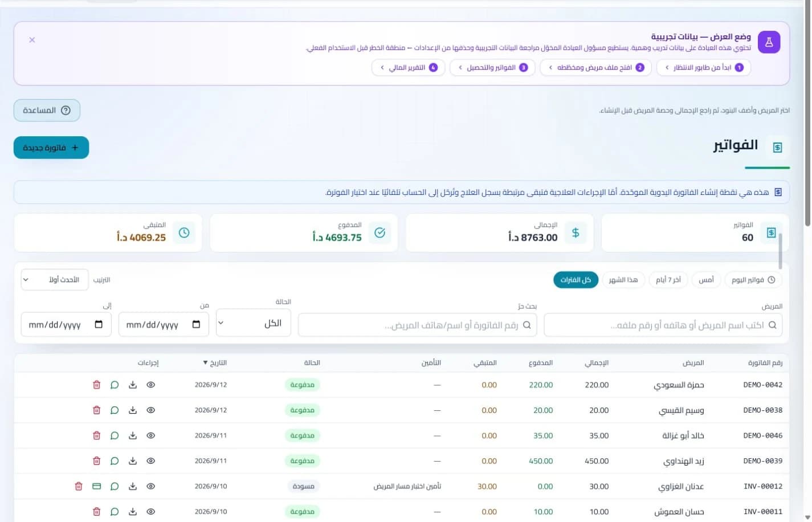Click patient name وسيم القيسي
Screen dimensions: 812x522
click(682, 410)
